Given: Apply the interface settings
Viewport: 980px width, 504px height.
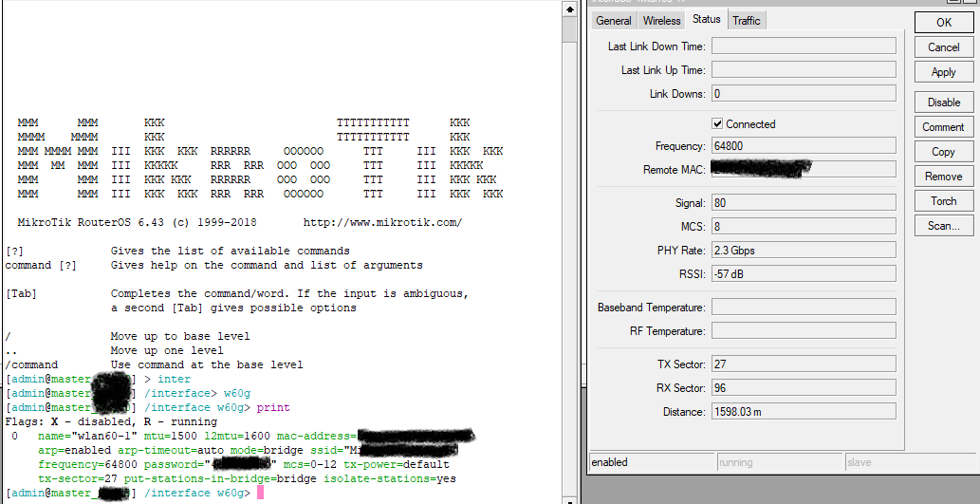Looking at the screenshot, I should [x=944, y=72].
